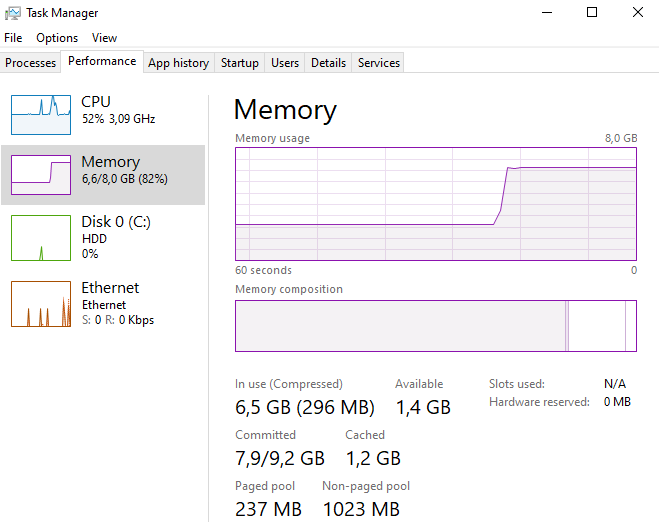Minimize the Task Manager window
The height and width of the screenshot is (522, 659).
coord(546,13)
